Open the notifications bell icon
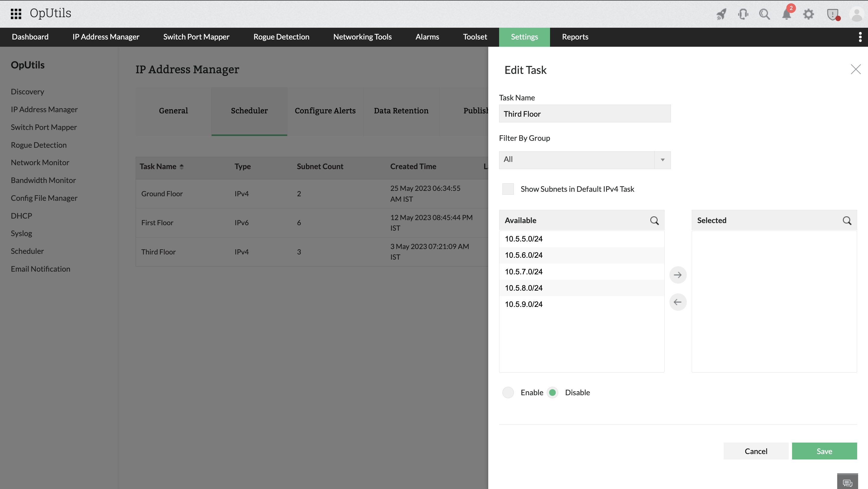This screenshot has height=489, width=868. pyautogui.click(x=786, y=14)
